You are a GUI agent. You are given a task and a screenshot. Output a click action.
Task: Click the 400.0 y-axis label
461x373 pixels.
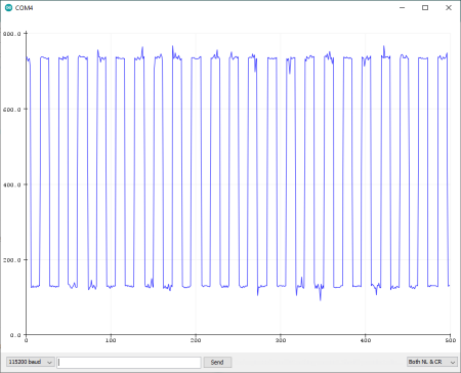12,185
